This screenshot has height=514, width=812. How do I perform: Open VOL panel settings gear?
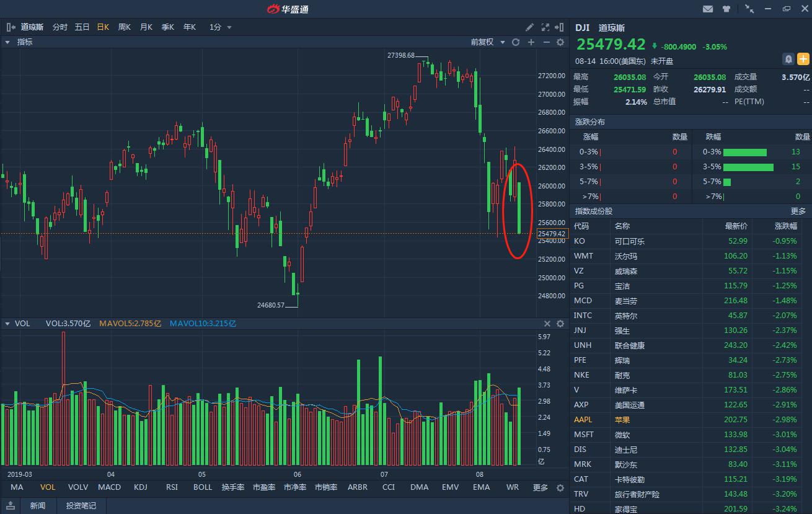(x=560, y=324)
